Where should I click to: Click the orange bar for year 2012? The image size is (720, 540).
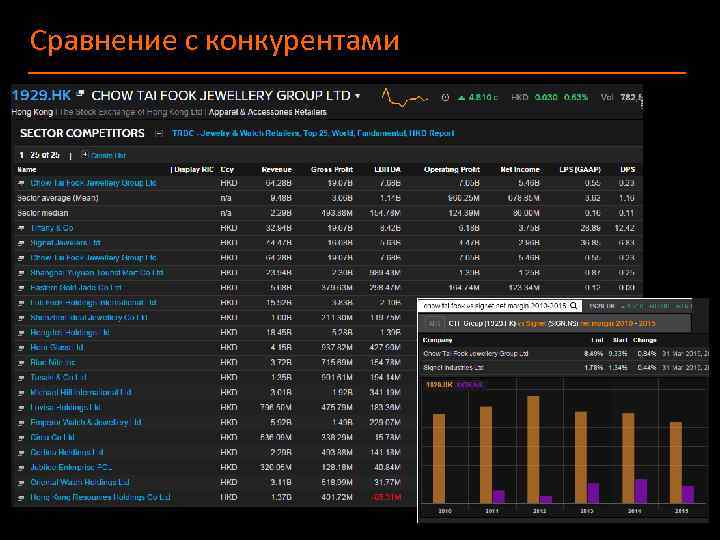click(x=533, y=450)
